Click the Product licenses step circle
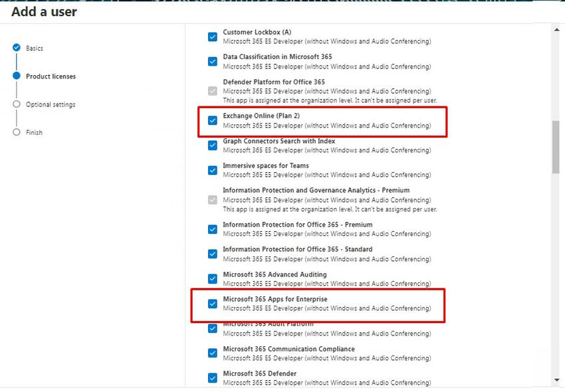Image resolution: width=565 pixels, height=392 pixels. (x=15, y=76)
